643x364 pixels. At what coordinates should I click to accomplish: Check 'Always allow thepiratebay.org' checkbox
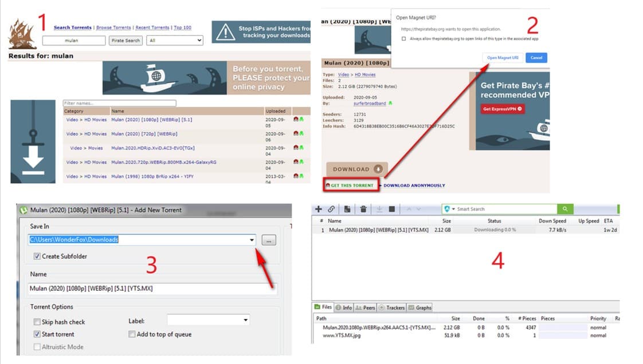[404, 39]
